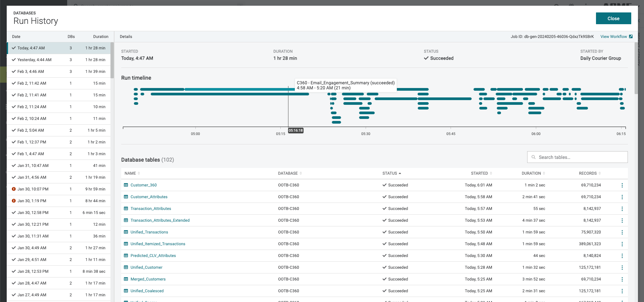Click the search magnifier icon in table search
This screenshot has width=644, height=302.
point(534,157)
